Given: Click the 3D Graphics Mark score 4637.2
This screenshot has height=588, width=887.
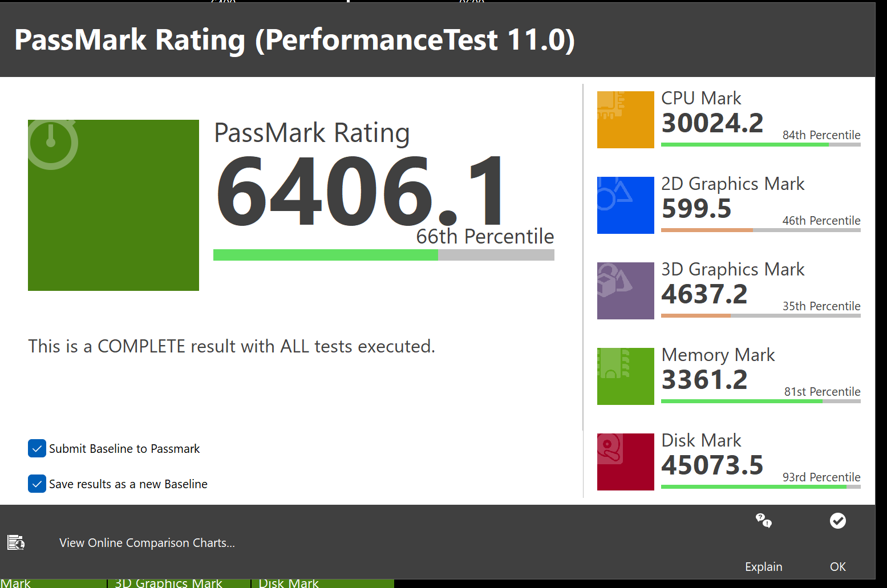Looking at the screenshot, I should click(x=704, y=294).
